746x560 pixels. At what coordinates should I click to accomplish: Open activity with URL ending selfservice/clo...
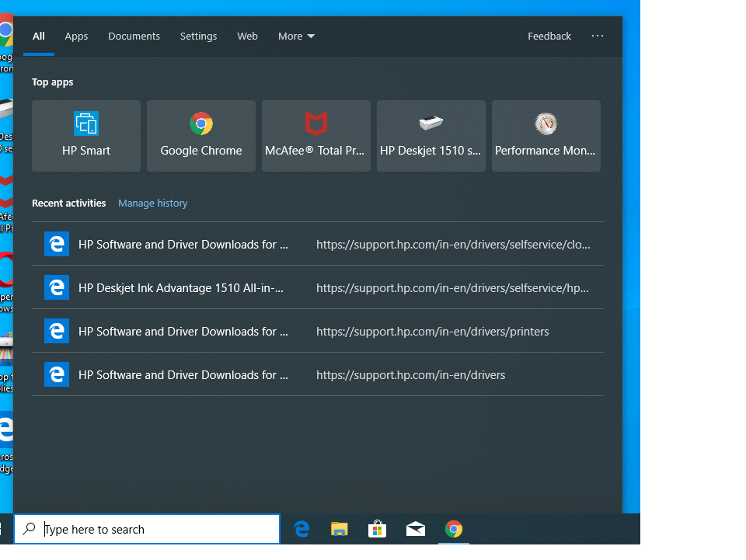coord(318,244)
